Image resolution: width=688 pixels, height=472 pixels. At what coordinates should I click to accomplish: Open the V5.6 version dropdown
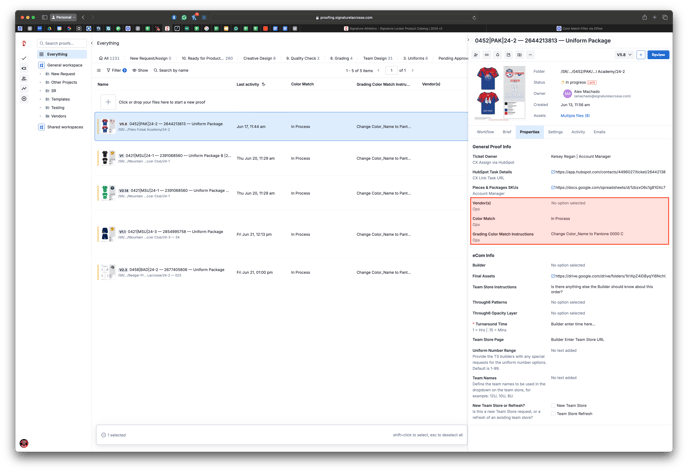624,55
